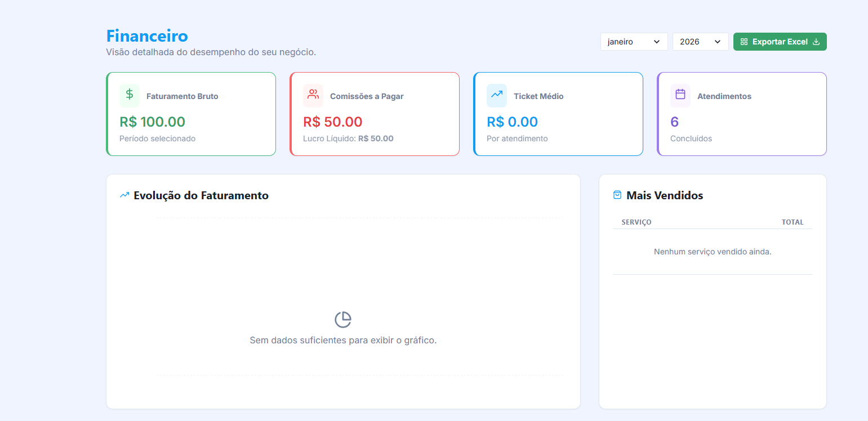Image resolution: width=868 pixels, height=421 pixels.
Task: Select the SERVIÇO column header
Action: [636, 222]
